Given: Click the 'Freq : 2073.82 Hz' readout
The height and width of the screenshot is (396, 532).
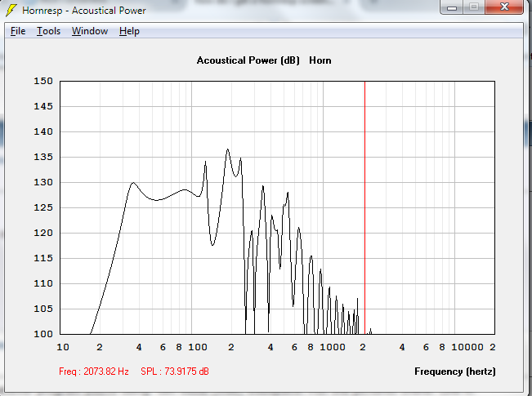Looking at the screenshot, I should [94, 372].
